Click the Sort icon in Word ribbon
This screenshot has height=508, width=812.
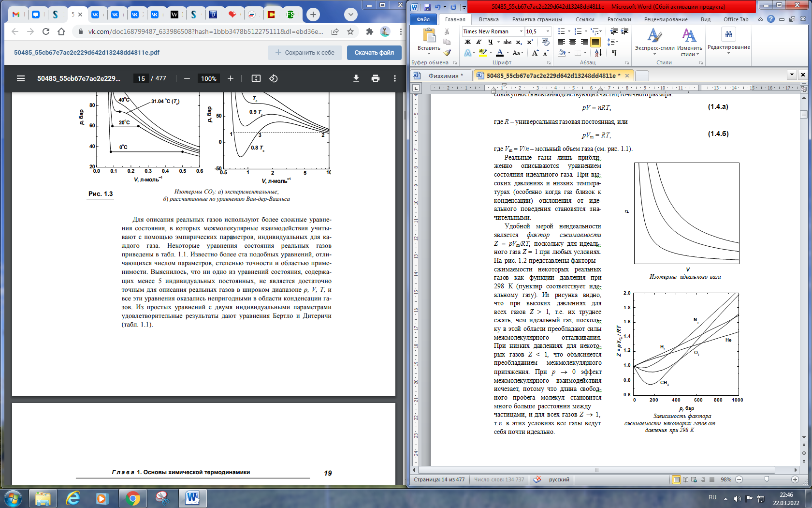pos(598,53)
